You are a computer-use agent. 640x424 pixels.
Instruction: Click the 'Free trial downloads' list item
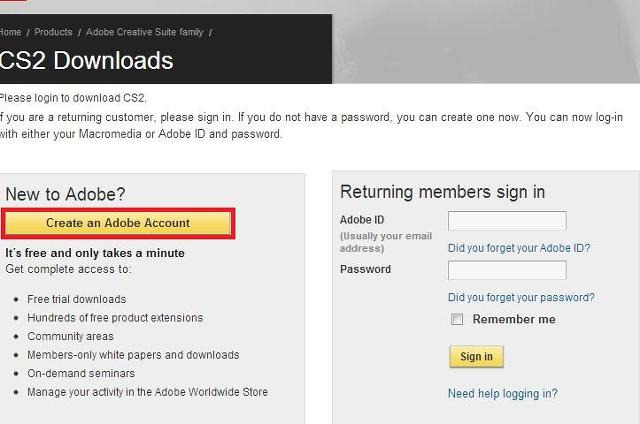[76, 299]
